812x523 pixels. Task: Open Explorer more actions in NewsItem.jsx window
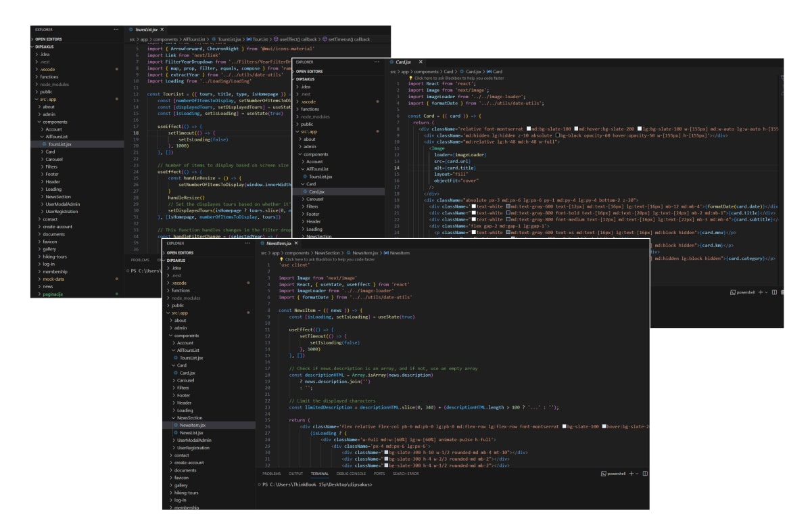click(249, 243)
